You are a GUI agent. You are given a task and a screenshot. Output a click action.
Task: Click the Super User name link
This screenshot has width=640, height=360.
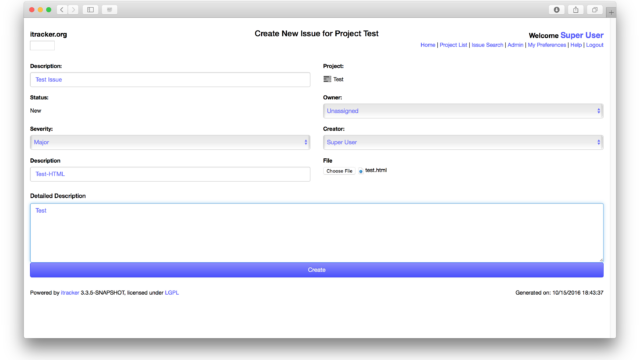[x=582, y=35]
